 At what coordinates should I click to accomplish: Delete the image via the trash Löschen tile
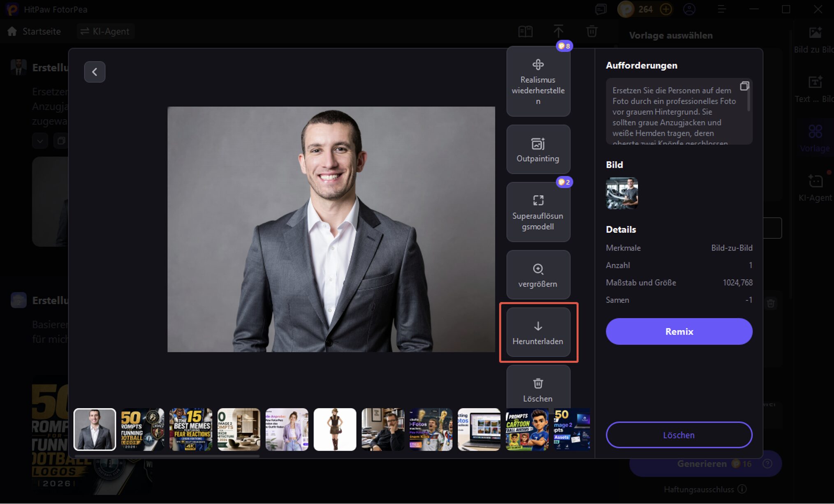pyautogui.click(x=538, y=389)
